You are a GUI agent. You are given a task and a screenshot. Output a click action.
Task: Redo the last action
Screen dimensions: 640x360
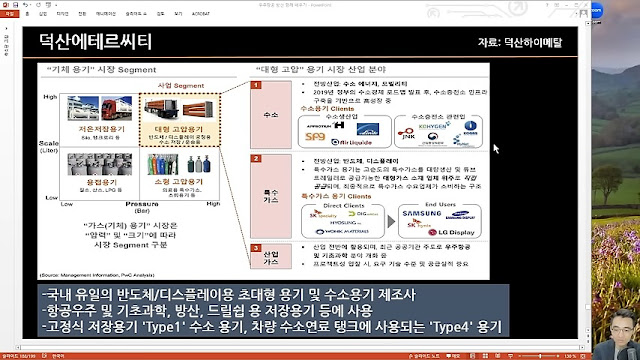[x=39, y=5]
